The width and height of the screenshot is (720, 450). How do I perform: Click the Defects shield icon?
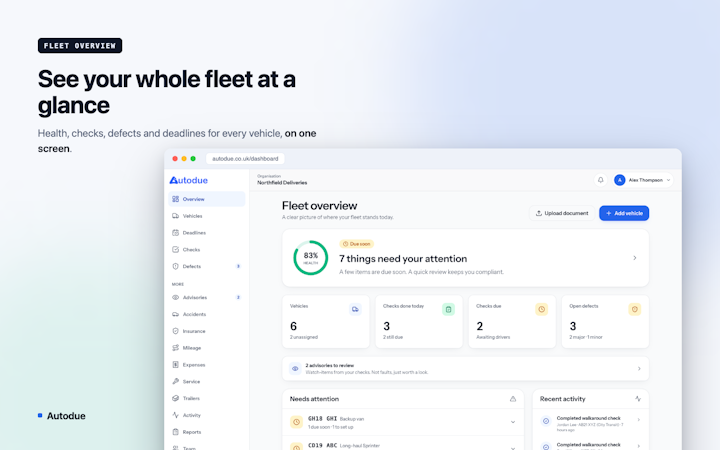(x=175, y=266)
